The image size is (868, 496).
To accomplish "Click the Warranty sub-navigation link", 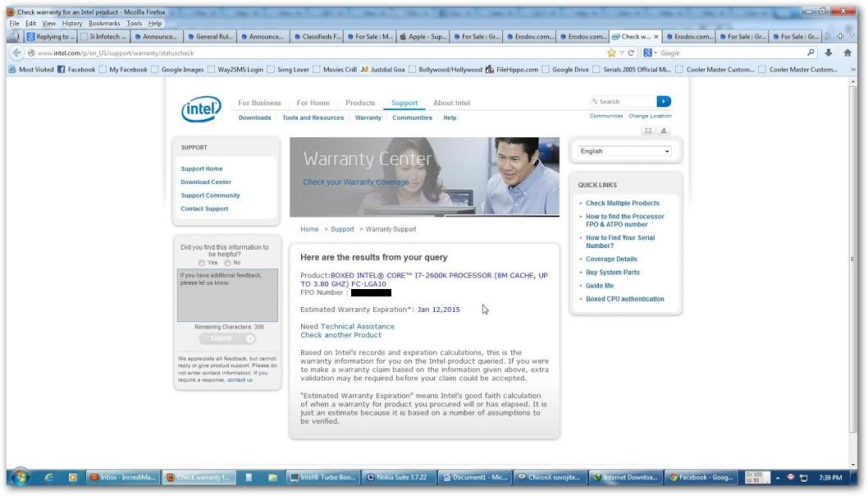I will (x=368, y=117).
